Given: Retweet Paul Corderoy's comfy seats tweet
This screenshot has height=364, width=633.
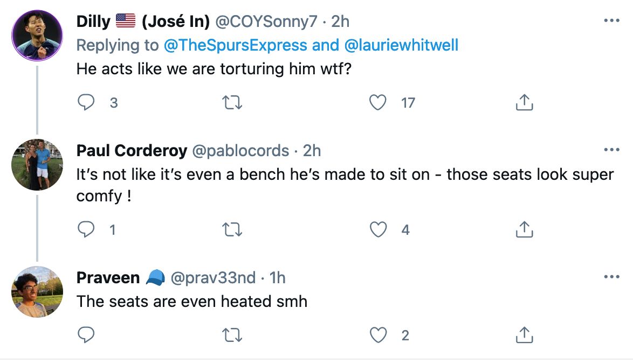Looking at the screenshot, I should (x=232, y=230).
